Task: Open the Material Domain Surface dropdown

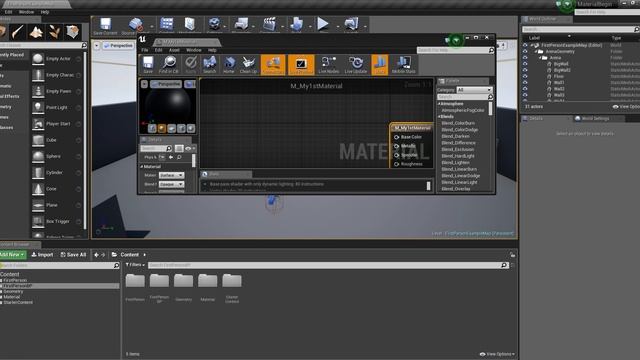Action: pyautogui.click(x=171, y=175)
